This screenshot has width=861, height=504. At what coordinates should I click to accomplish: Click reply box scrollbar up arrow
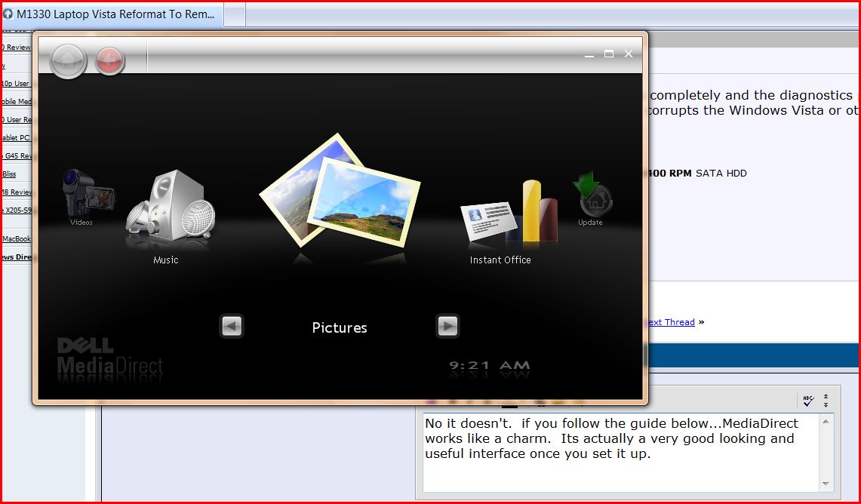(826, 422)
